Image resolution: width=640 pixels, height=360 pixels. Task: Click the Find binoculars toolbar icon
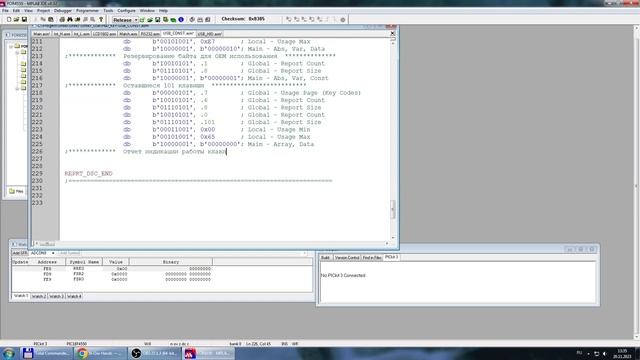click(70, 19)
